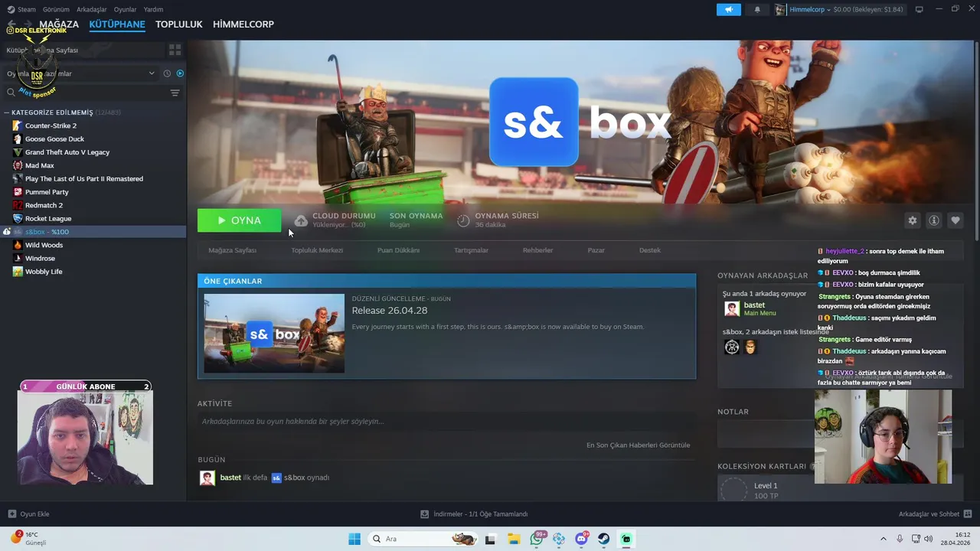The height and width of the screenshot is (551, 980).
Task: Open s&box game settings gear
Action: [912, 220]
